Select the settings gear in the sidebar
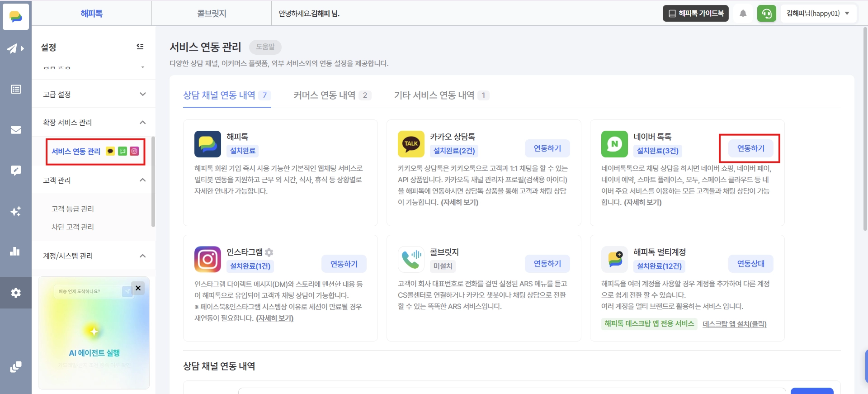868x394 pixels. tap(16, 293)
